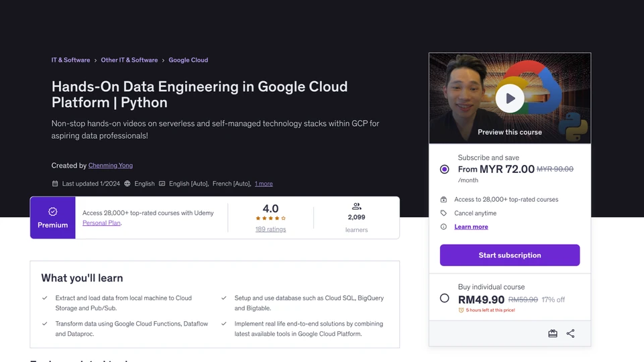Click the What you'll learn heading
The height and width of the screenshot is (362, 644).
pos(82,278)
